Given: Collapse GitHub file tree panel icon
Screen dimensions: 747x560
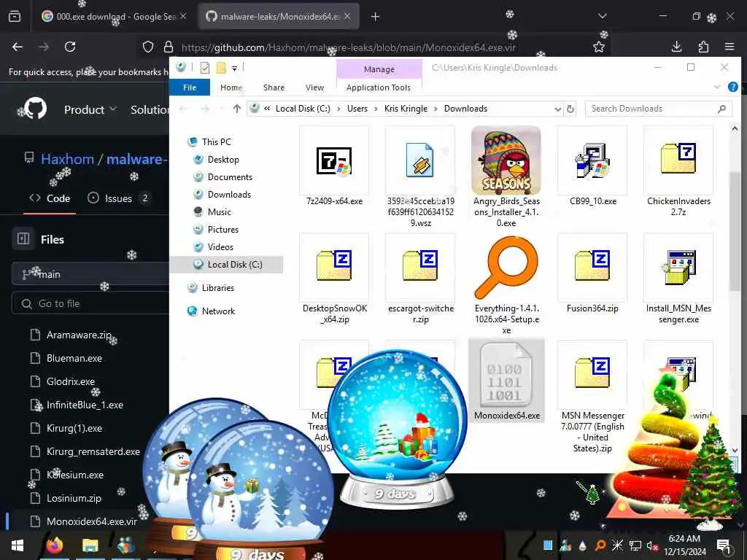Looking at the screenshot, I should click(23, 238).
